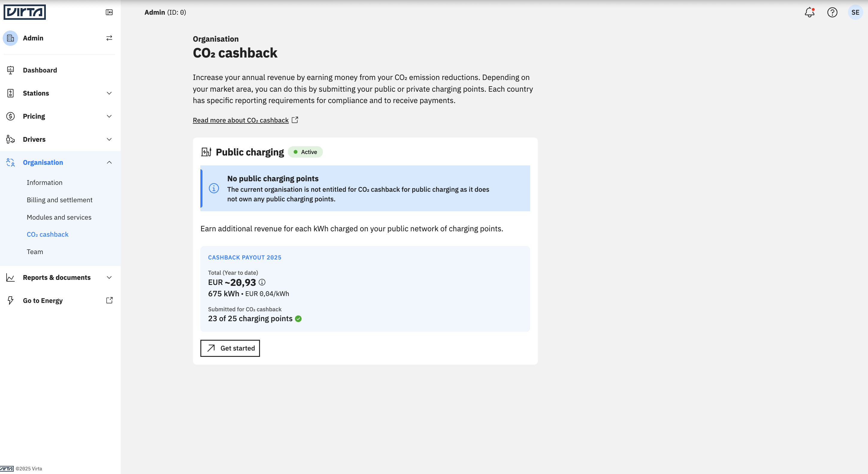Viewport: 868px width, 474px height.
Task: Click the Admin organisation building icon
Action: (10, 38)
